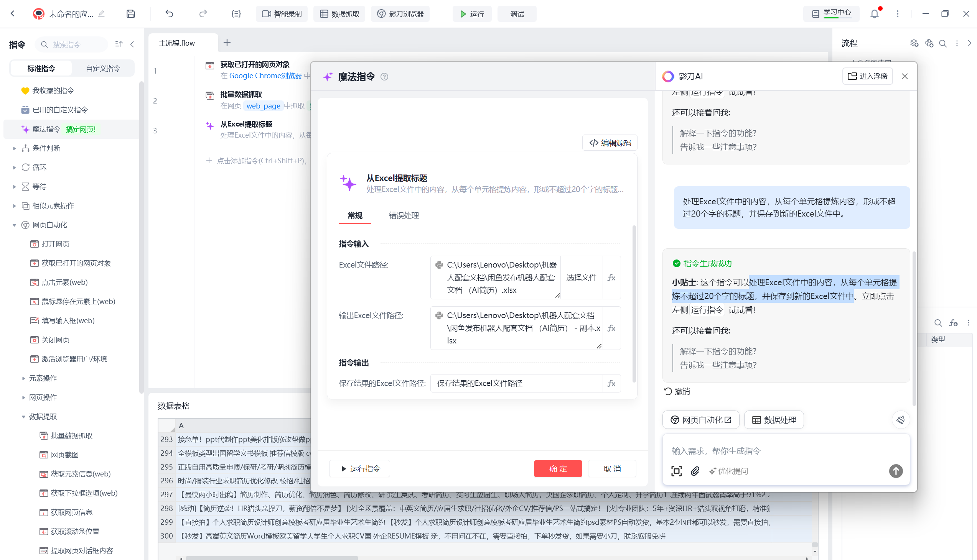
Task: Click the undo arrow icon
Action: click(x=169, y=14)
